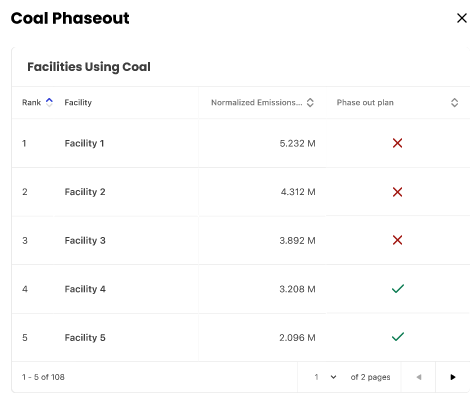Click red X for Facility 3

tap(397, 240)
